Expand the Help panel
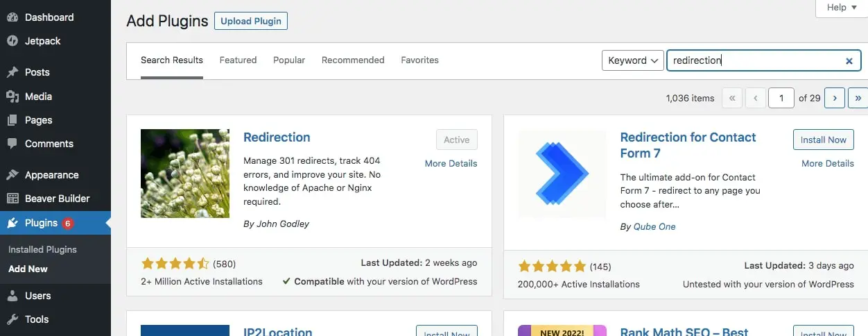 click(842, 8)
